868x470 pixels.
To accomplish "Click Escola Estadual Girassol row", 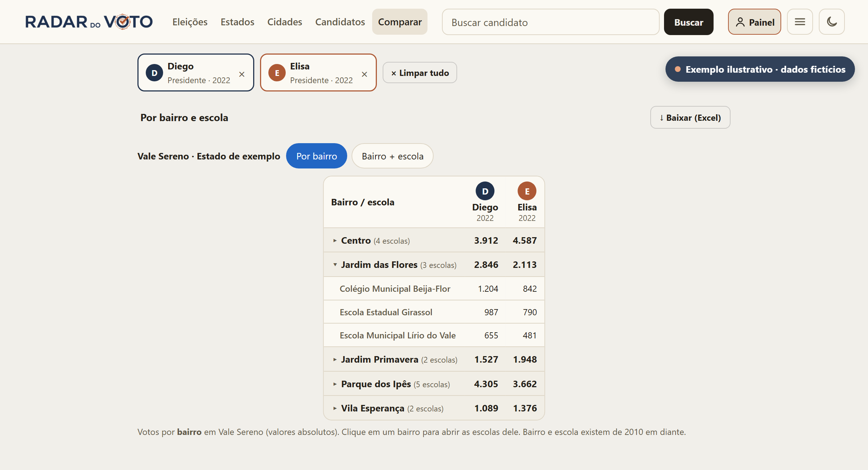I will [x=434, y=312].
